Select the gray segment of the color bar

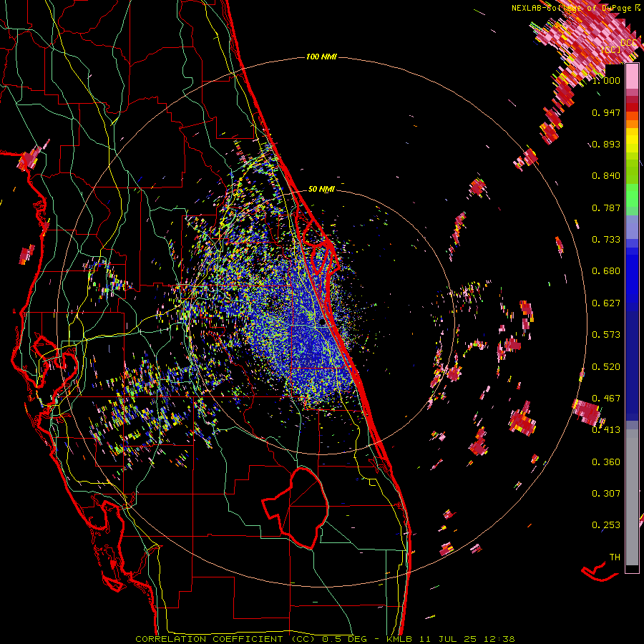click(632, 497)
